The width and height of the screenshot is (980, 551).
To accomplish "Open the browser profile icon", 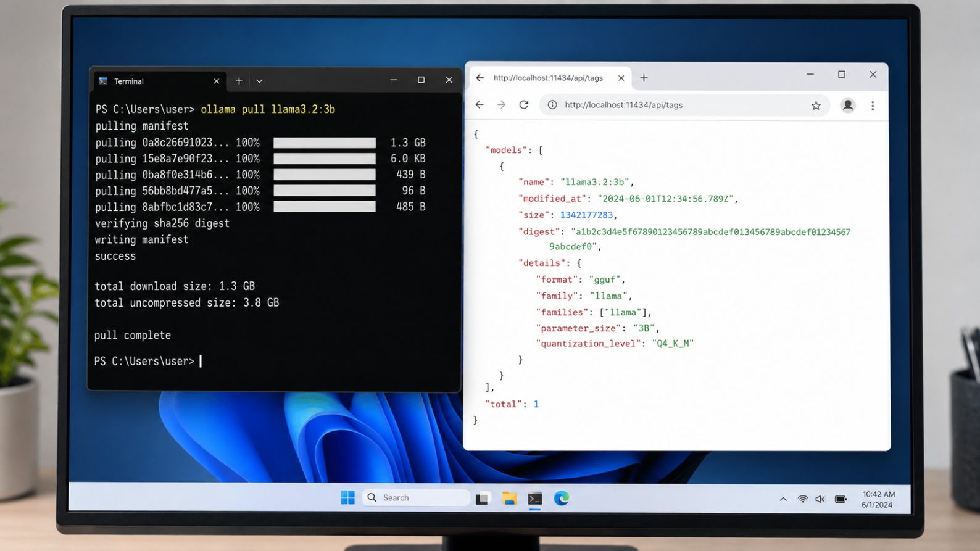I will (x=848, y=106).
